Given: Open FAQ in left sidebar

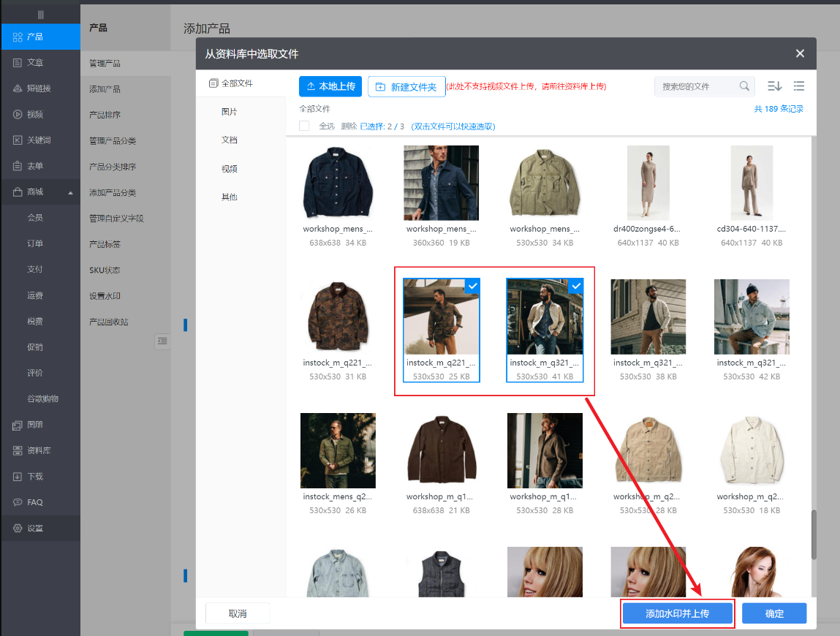Looking at the screenshot, I should coord(35,502).
